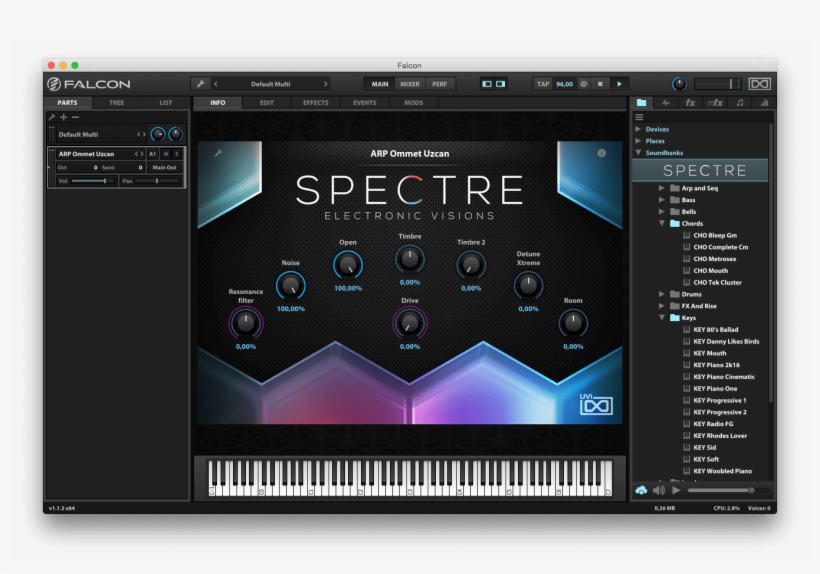Remove part with the minus icon
820x574 pixels.
point(75,117)
